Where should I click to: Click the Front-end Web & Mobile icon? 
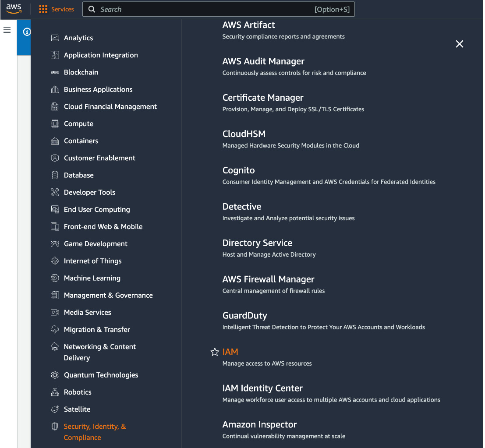(x=55, y=227)
